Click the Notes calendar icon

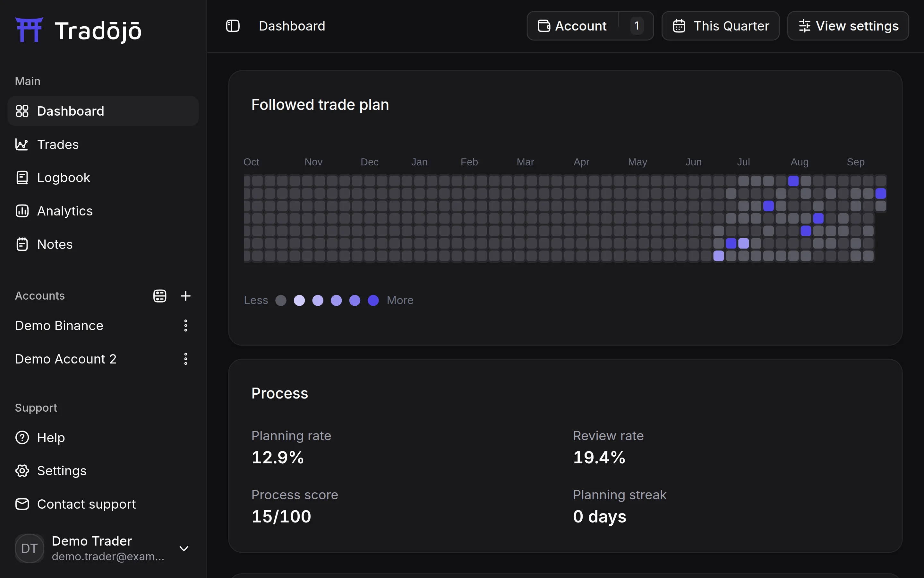[x=22, y=244]
